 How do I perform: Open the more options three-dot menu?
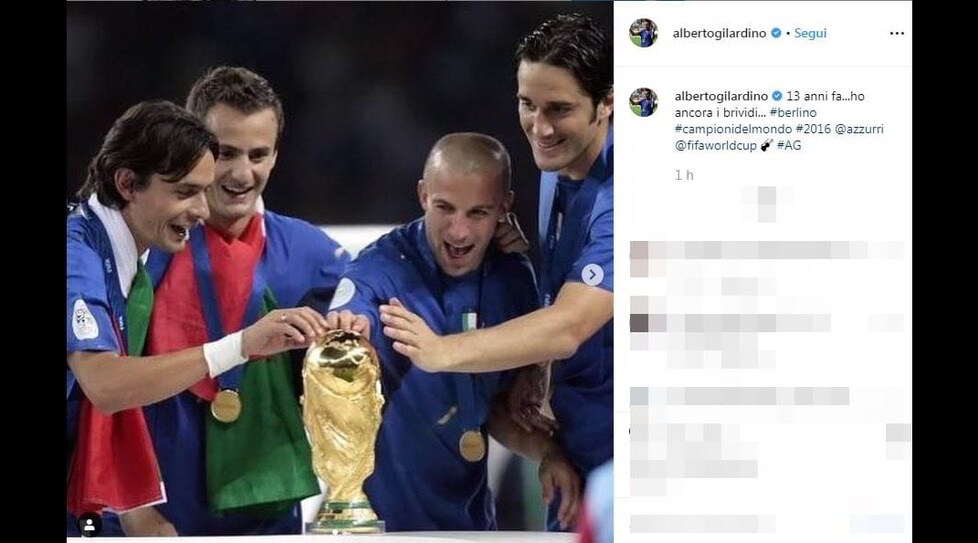[x=896, y=34]
